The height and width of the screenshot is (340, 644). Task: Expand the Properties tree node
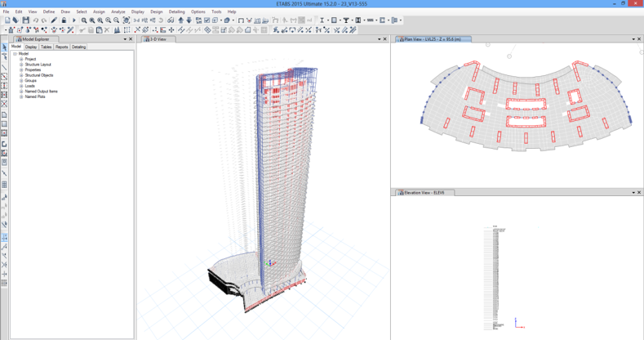(x=21, y=70)
